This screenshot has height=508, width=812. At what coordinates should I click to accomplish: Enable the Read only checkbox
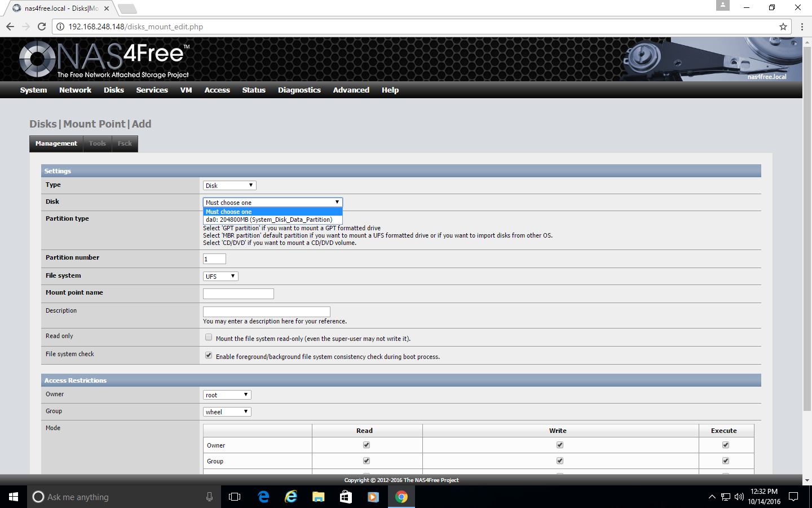pyautogui.click(x=209, y=338)
